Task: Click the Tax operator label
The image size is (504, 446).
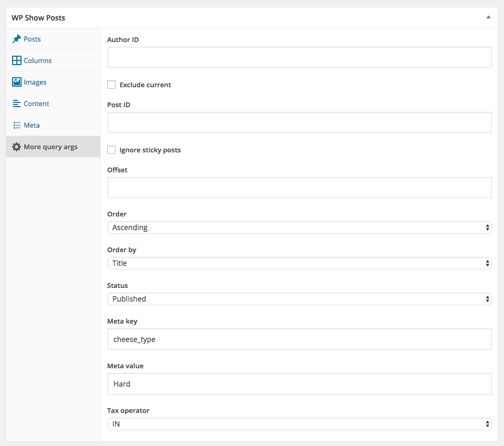Action: click(128, 411)
